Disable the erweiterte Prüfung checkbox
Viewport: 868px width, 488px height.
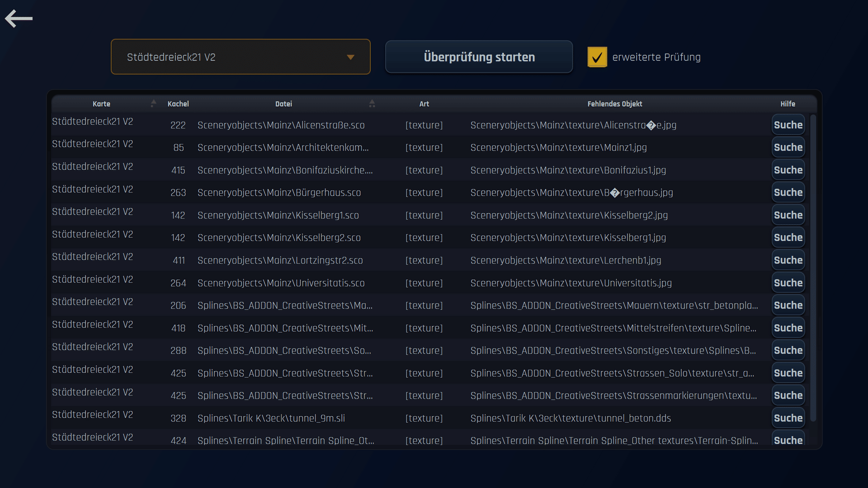597,57
